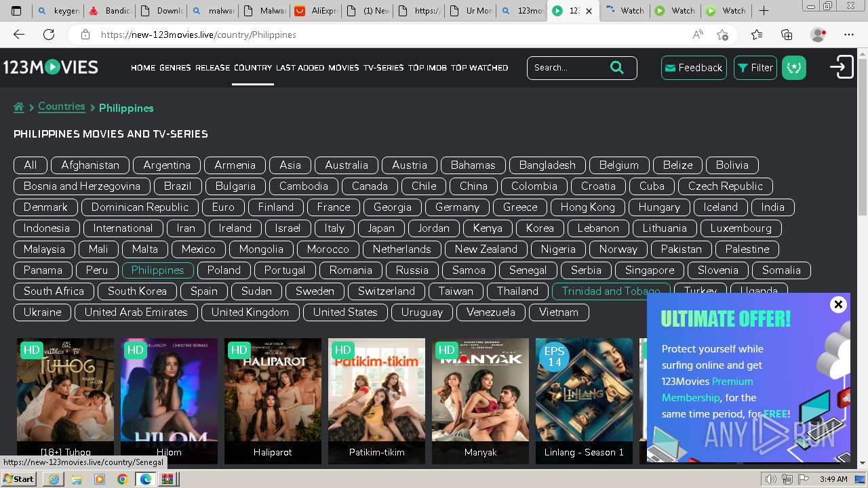Image resolution: width=868 pixels, height=488 pixels.
Task: Open the Tuhog movie poster
Action: tap(65, 401)
